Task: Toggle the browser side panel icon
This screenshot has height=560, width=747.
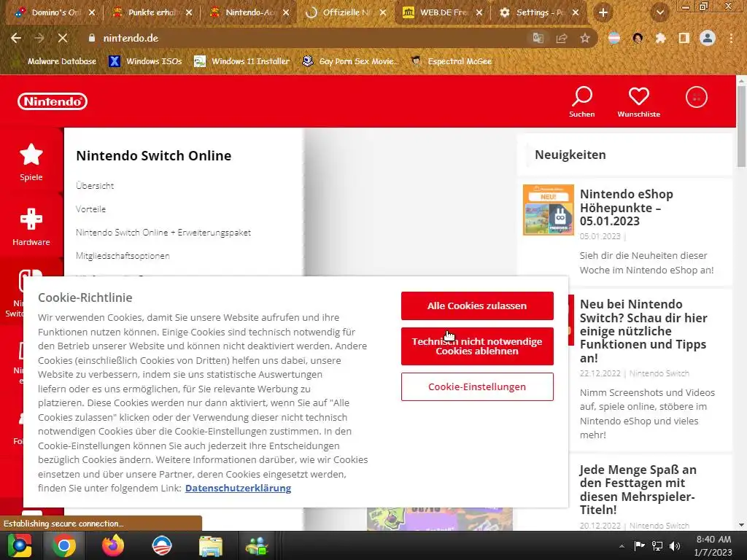Action: (x=684, y=38)
